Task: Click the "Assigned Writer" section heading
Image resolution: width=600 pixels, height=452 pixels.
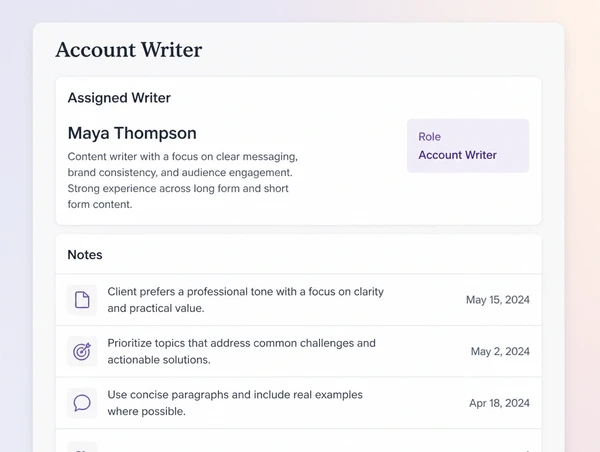Action: click(x=119, y=98)
